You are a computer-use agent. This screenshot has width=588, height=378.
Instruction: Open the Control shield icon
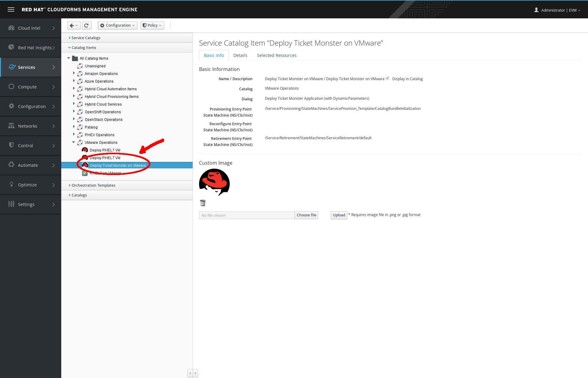click(11, 145)
